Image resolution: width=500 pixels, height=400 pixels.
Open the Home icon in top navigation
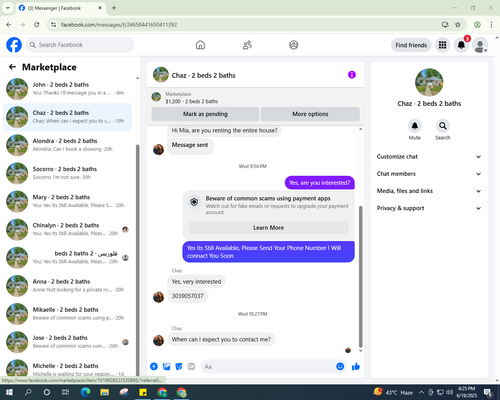[200, 45]
